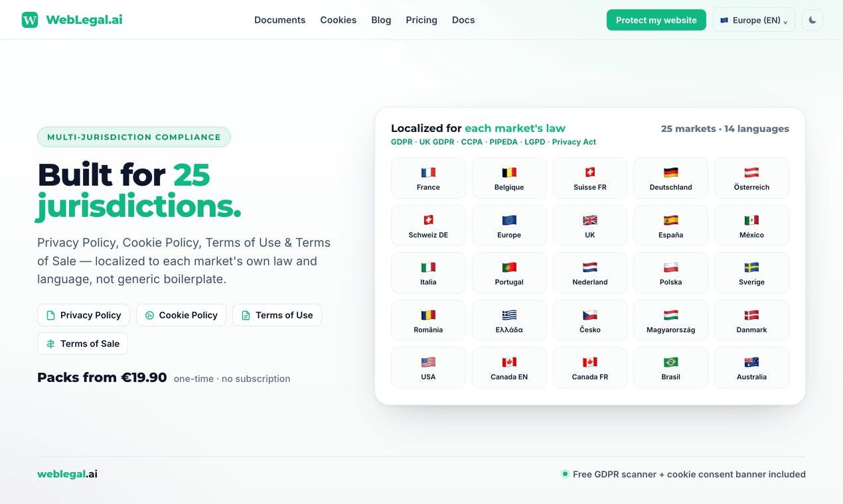Screen dimensions: 843x504
Task: Select the Terms of Sale chip
Action: click(x=82, y=344)
